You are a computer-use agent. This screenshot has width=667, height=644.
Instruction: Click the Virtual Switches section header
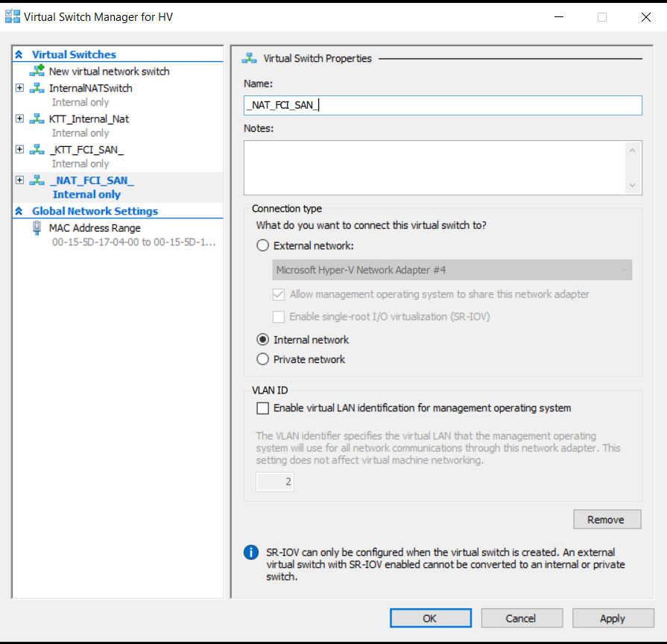click(x=74, y=54)
